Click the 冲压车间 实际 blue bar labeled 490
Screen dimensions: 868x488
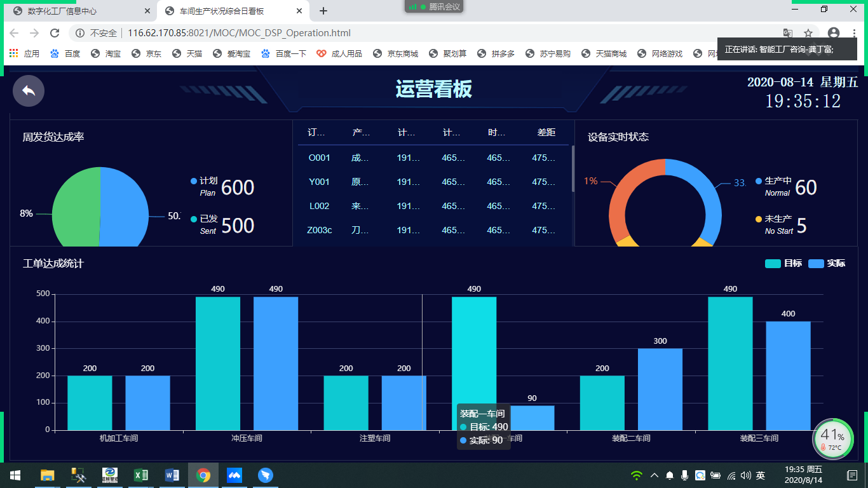[x=276, y=363]
